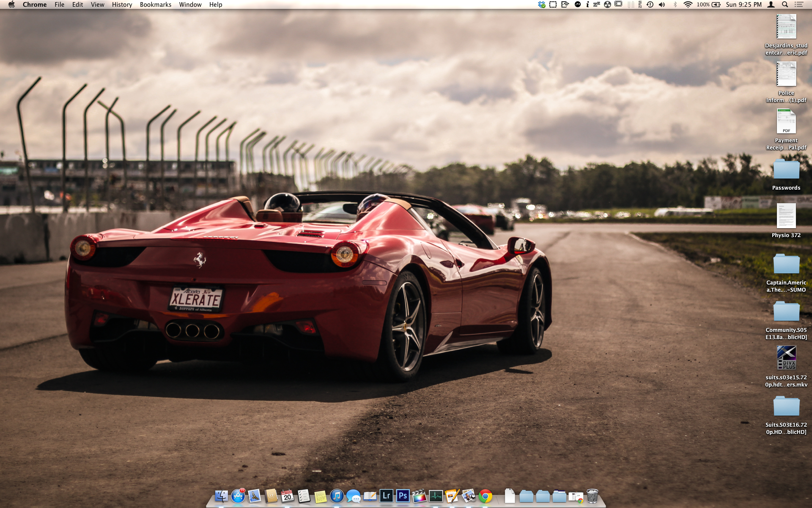Open Spotlight search magnifier

(x=785, y=5)
